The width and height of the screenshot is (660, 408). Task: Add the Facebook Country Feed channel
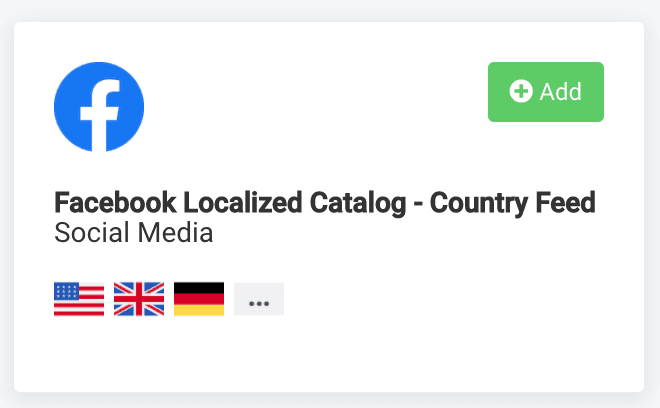click(x=546, y=92)
